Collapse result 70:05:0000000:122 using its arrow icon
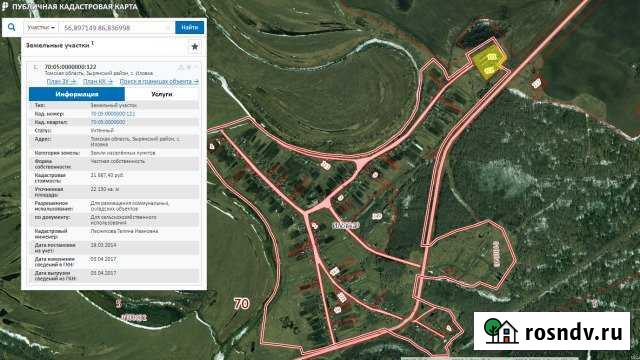This screenshot has height=360, width=640. (x=196, y=67)
